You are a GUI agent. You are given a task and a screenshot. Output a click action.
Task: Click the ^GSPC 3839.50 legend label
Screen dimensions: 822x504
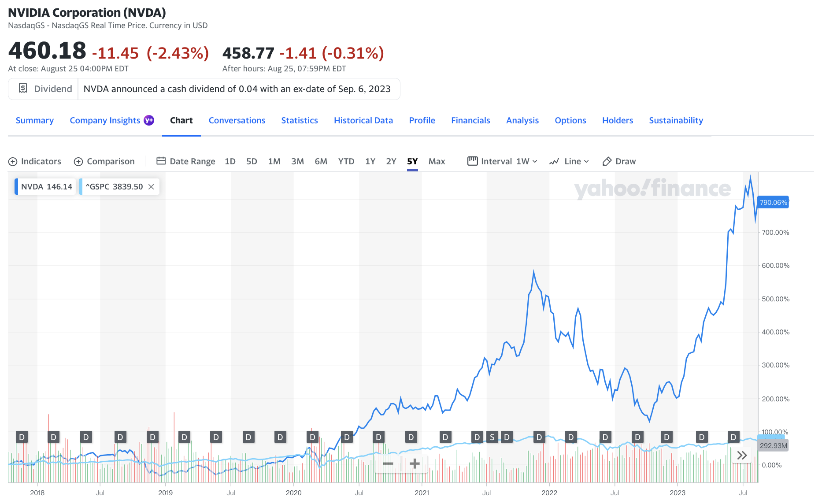(114, 187)
